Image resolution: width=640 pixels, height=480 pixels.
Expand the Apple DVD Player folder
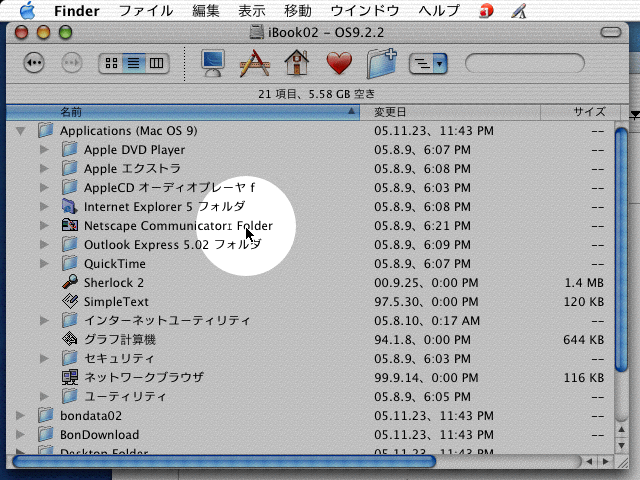tap(44, 150)
